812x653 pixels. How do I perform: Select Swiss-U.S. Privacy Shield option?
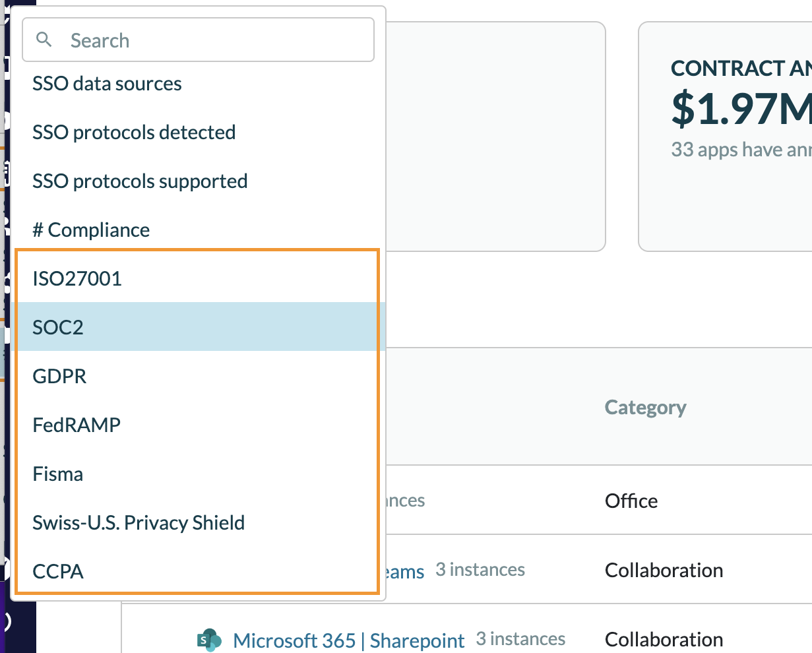pyautogui.click(x=139, y=523)
